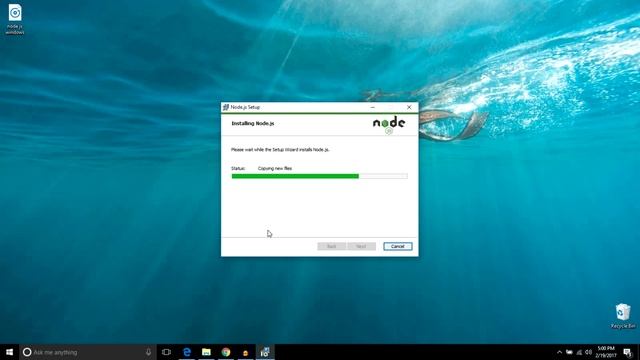This screenshot has height=360, width=640.
Task: Open the orange app next to Chrome
Action: (245, 352)
